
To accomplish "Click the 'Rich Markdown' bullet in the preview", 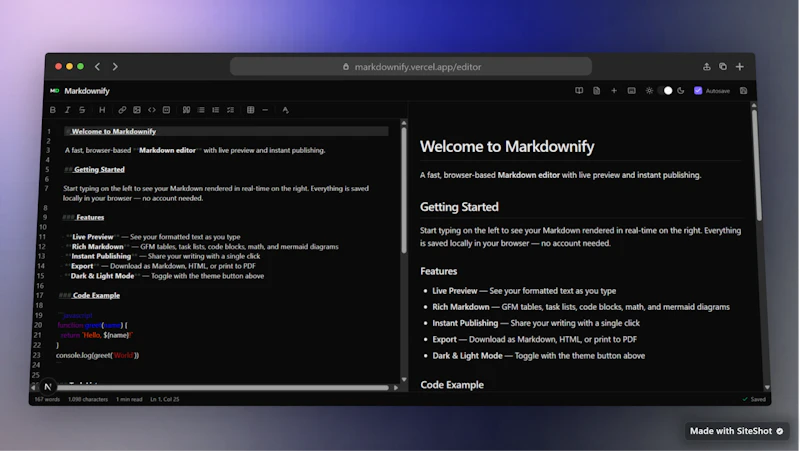I will tap(581, 307).
